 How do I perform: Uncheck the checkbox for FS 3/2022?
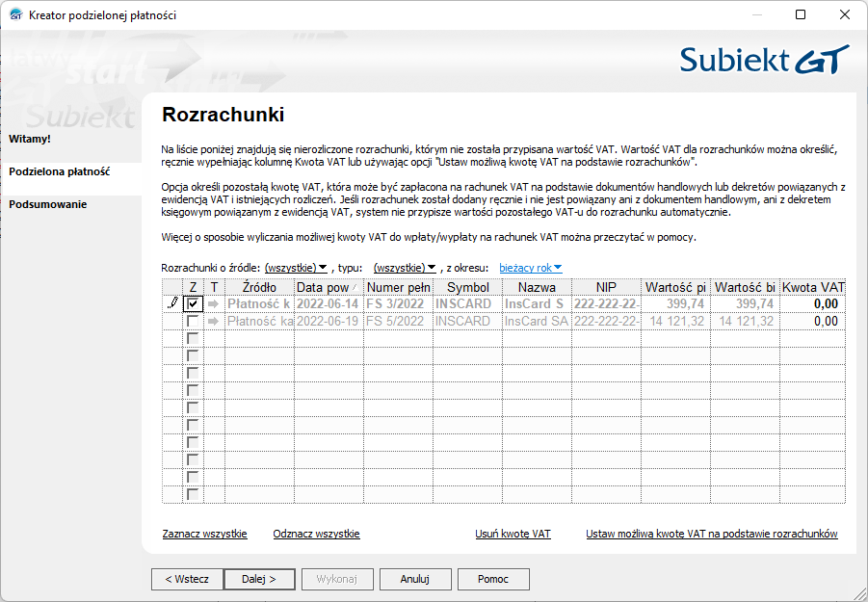point(193,303)
